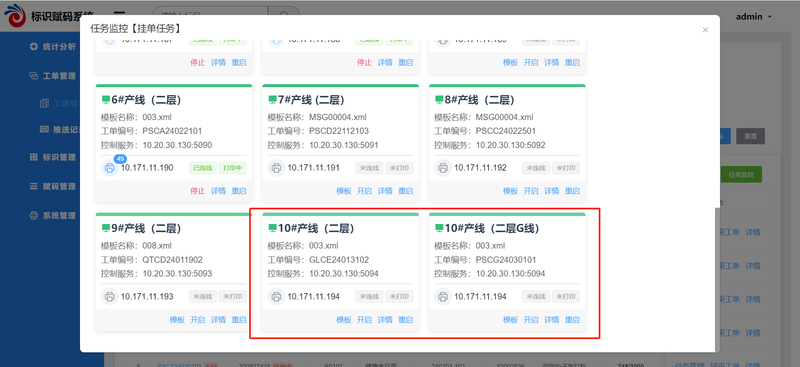
Task: Click printer icon for 10.171.11.191
Action: click(x=276, y=167)
